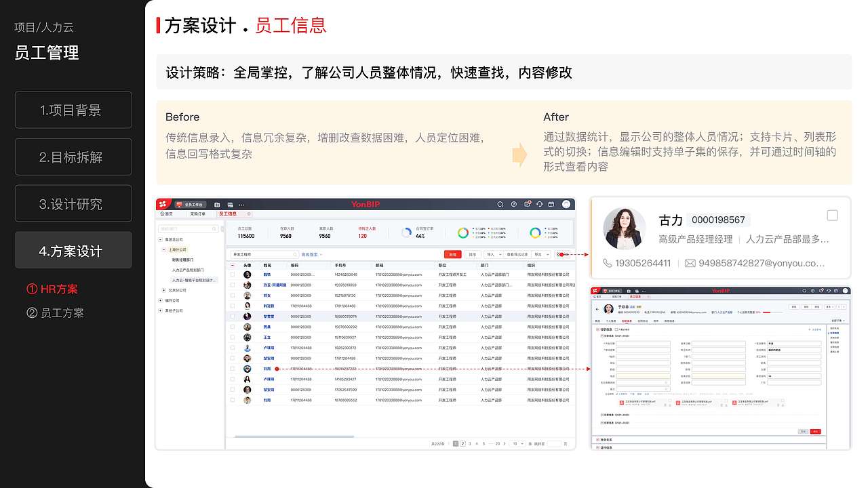Click the print icon in the top toolbar
Viewport: 868px width, 488px height.
[230, 204]
